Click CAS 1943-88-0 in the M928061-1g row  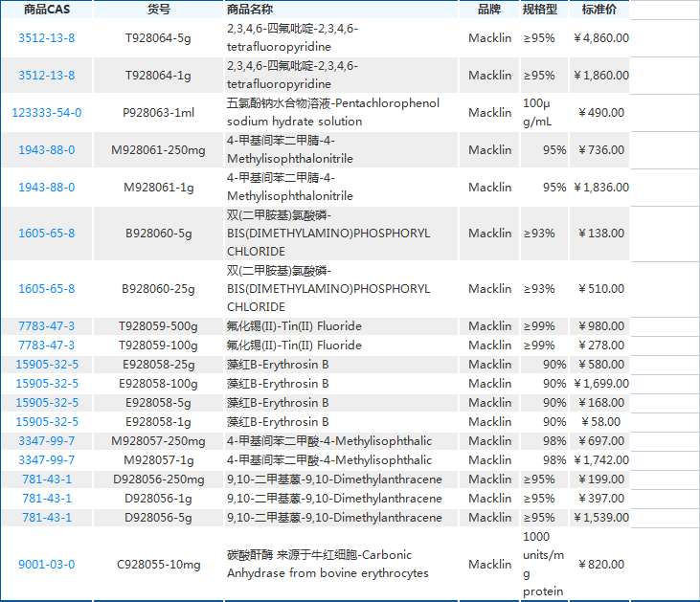point(46,188)
